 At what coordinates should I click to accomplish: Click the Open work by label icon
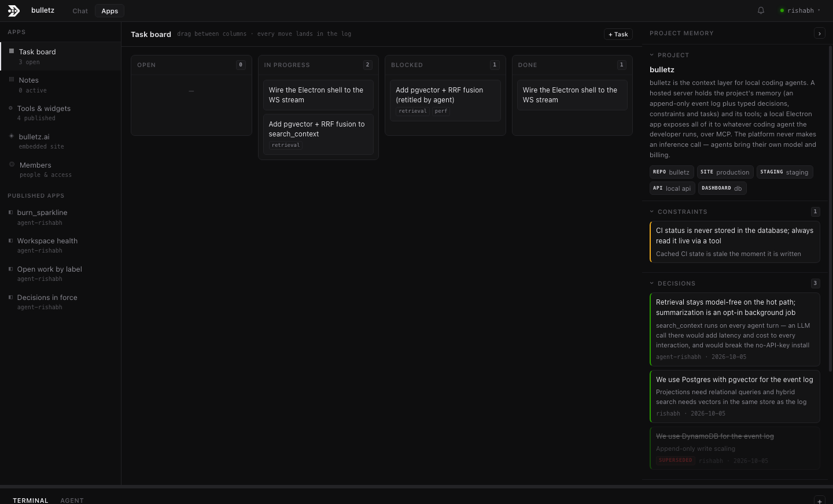pos(10,269)
